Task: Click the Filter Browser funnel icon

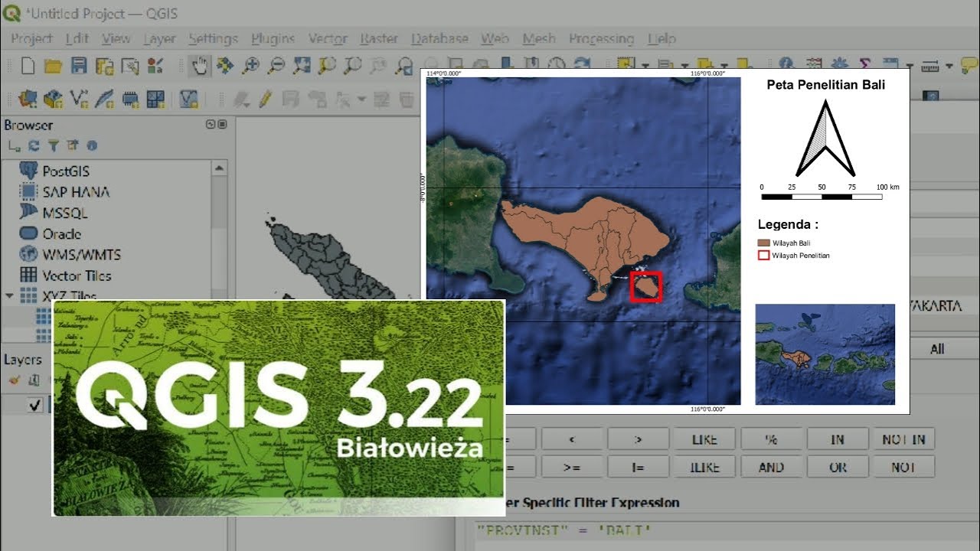Action: (x=53, y=145)
